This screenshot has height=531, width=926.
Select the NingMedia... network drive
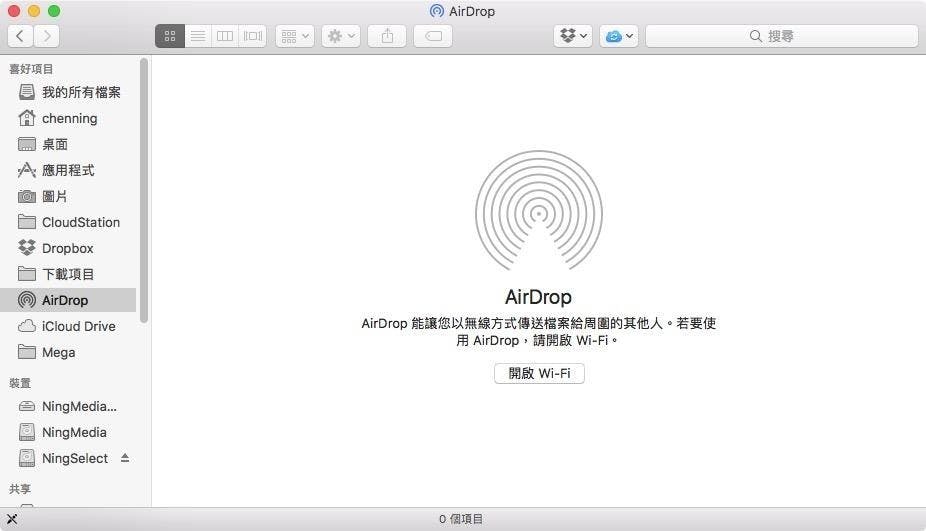[70, 406]
